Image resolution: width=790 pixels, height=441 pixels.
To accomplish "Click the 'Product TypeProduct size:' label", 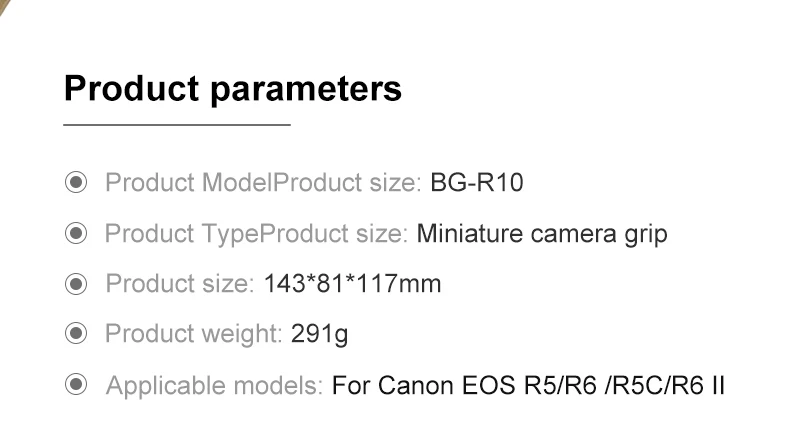I will 256,235.
